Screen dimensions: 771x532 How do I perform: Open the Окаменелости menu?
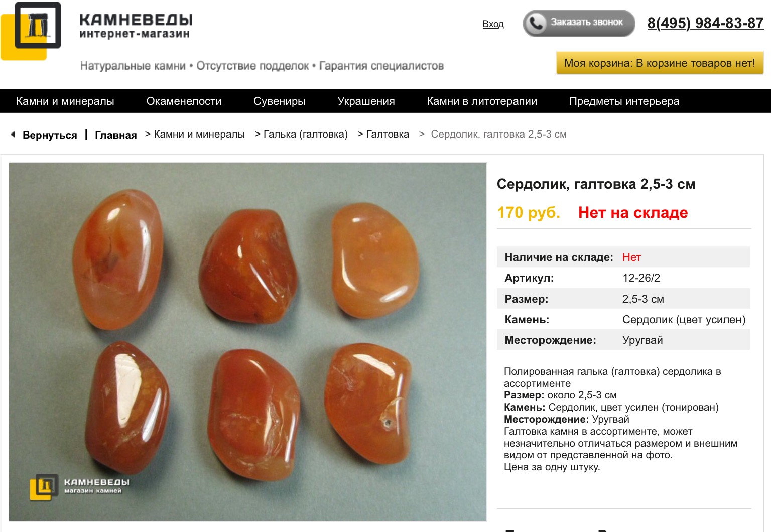(184, 101)
